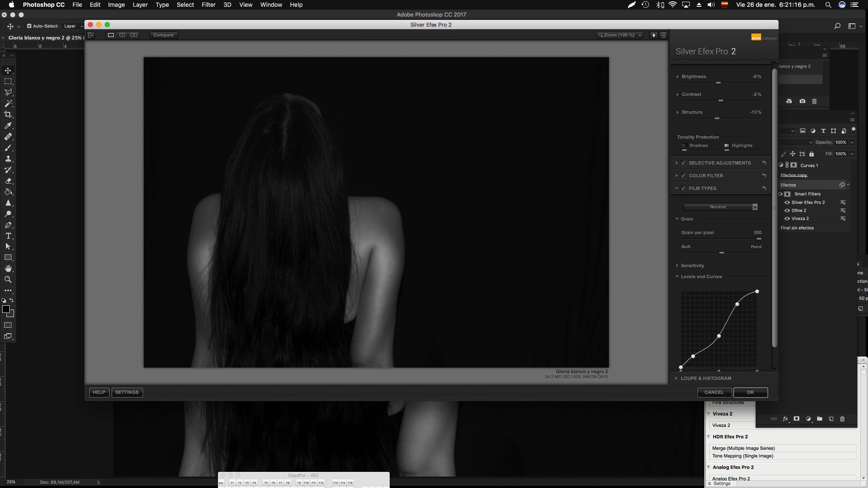Select the Eyedropper tool

click(8, 125)
